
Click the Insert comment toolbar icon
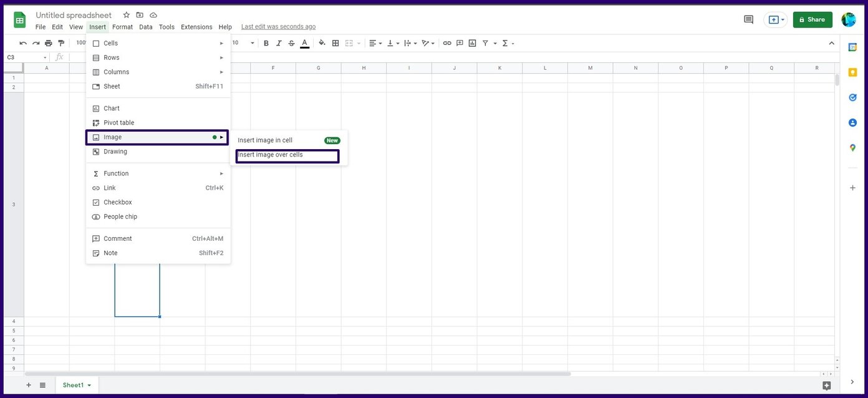460,43
